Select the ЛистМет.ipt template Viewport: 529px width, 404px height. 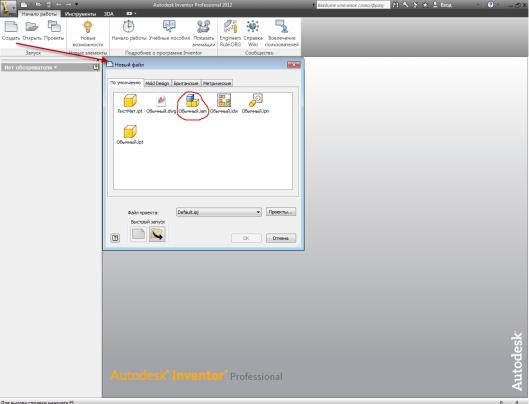(x=130, y=104)
